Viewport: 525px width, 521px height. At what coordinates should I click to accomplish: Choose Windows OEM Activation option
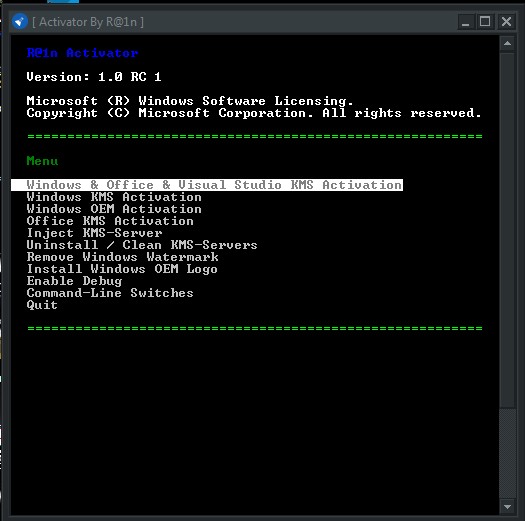(x=114, y=209)
